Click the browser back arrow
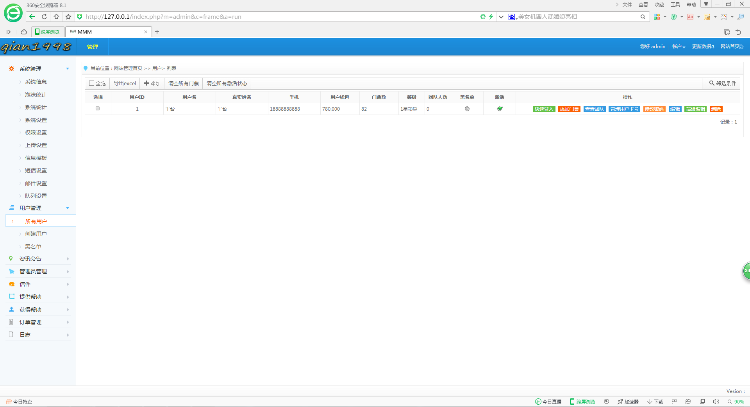This screenshot has width=750, height=407. pos(32,16)
